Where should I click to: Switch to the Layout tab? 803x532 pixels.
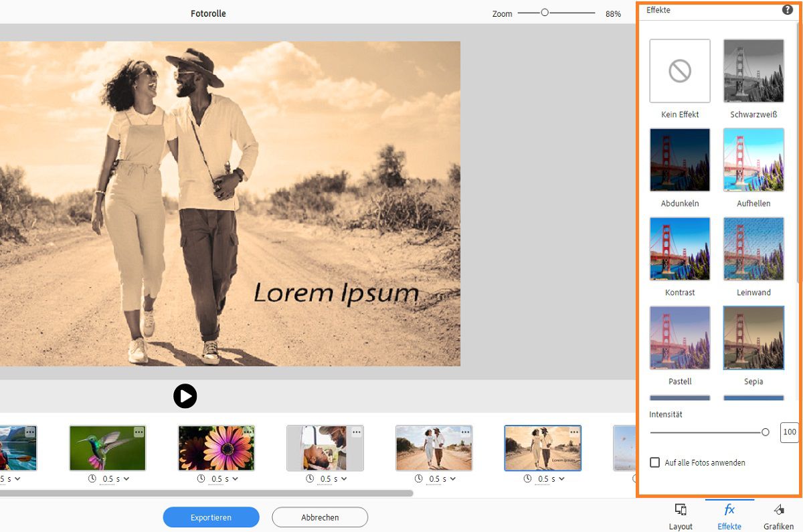[681, 516]
